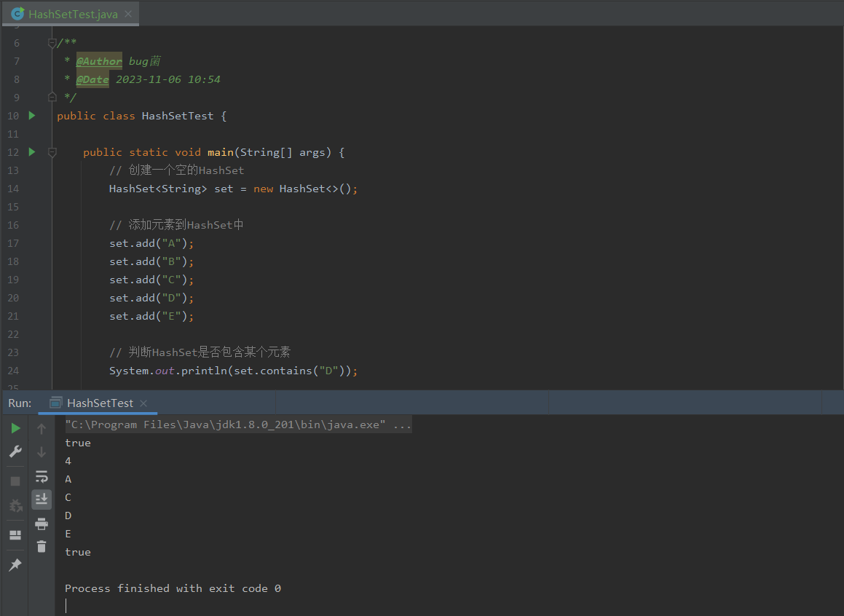Click line set.add("D")

pyautogui.click(x=151, y=298)
